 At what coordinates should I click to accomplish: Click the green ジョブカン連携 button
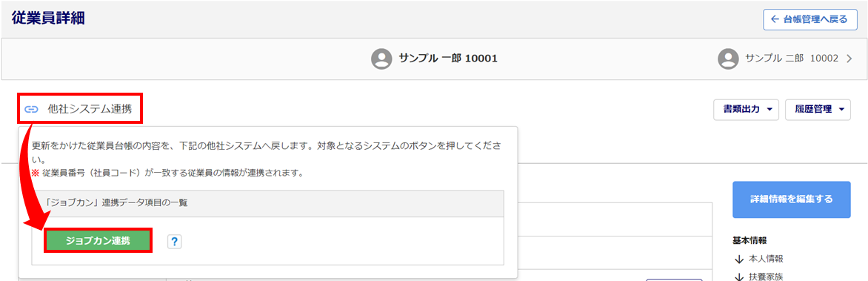click(98, 240)
